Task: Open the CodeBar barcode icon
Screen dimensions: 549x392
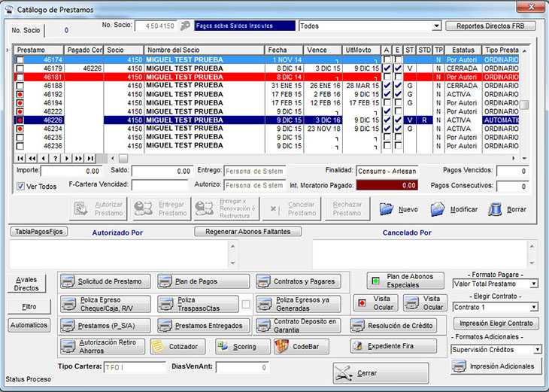Action: click(281, 347)
